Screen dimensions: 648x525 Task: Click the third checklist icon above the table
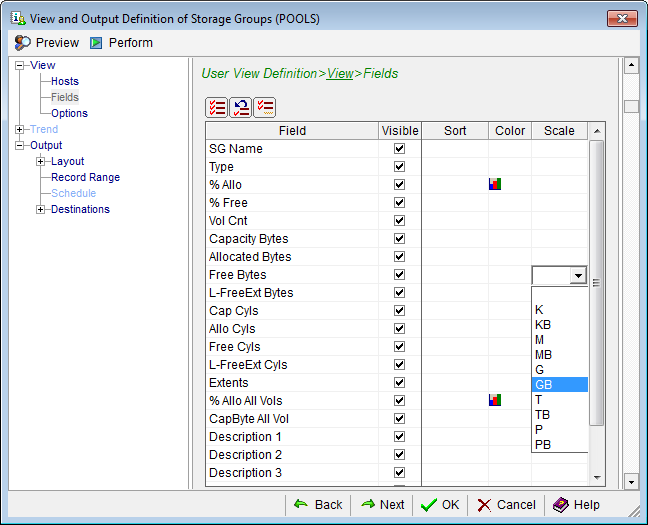[x=264, y=108]
